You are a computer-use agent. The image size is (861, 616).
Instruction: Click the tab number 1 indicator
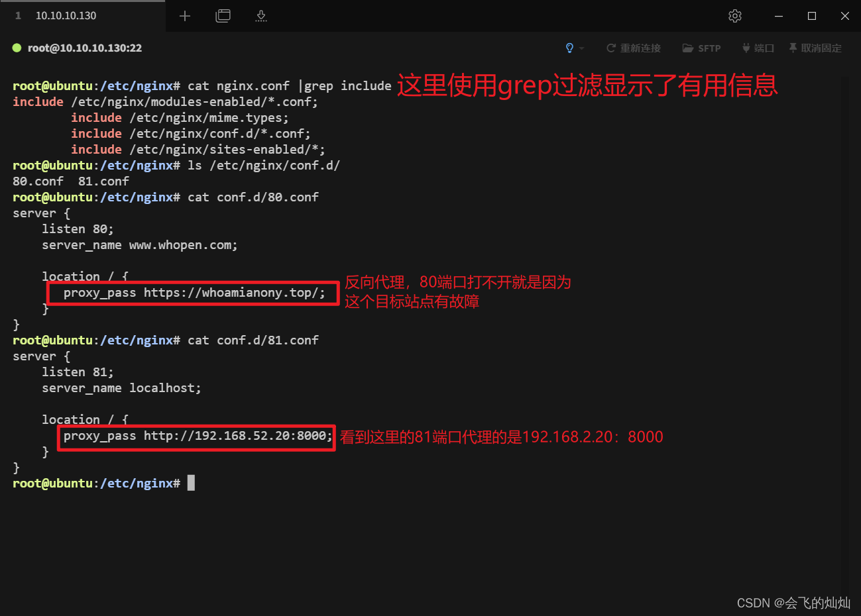tap(17, 15)
